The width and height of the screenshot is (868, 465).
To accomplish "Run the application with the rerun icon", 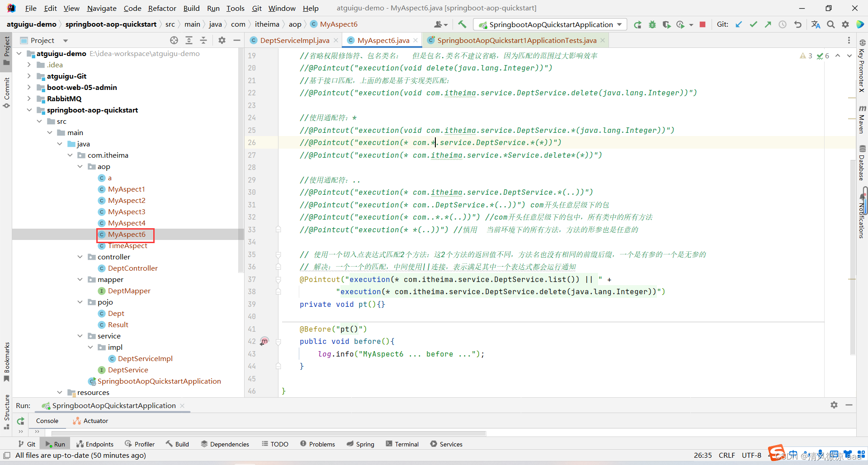I will coord(637,24).
